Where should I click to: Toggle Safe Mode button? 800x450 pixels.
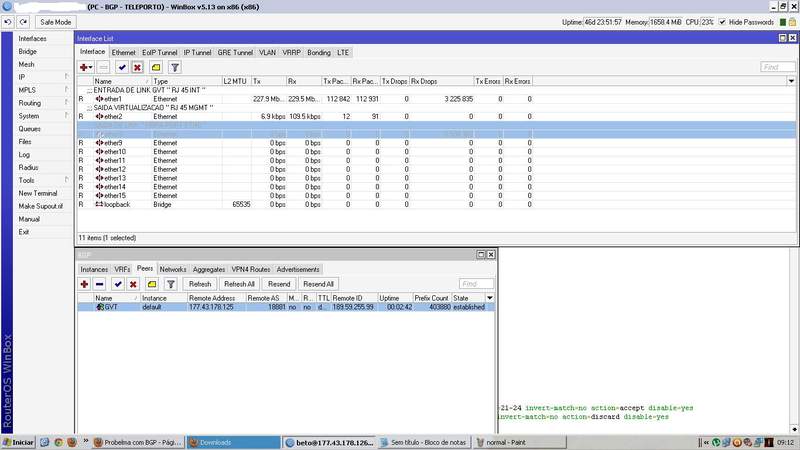pyautogui.click(x=56, y=22)
